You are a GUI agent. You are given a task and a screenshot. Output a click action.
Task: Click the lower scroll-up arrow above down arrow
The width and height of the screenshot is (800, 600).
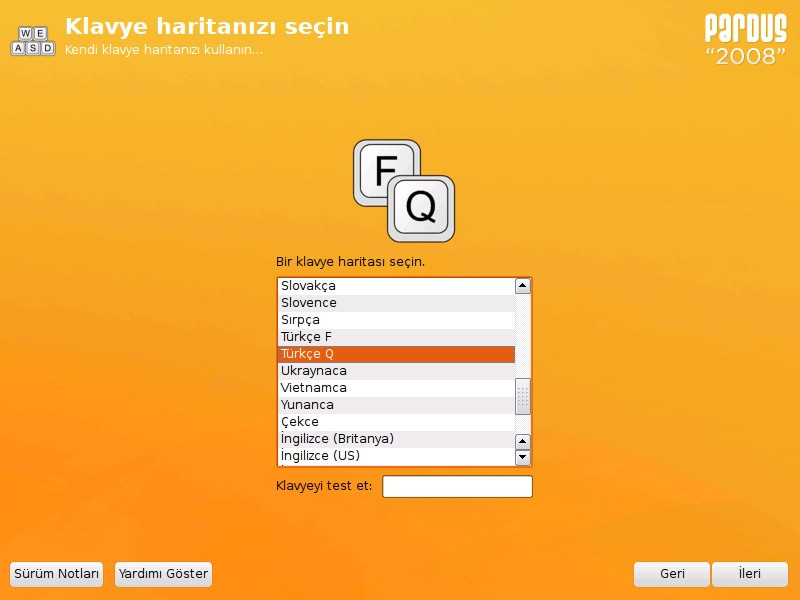coord(522,441)
